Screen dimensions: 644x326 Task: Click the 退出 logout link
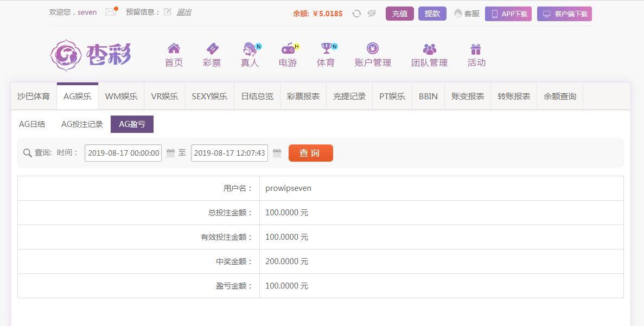click(x=183, y=12)
